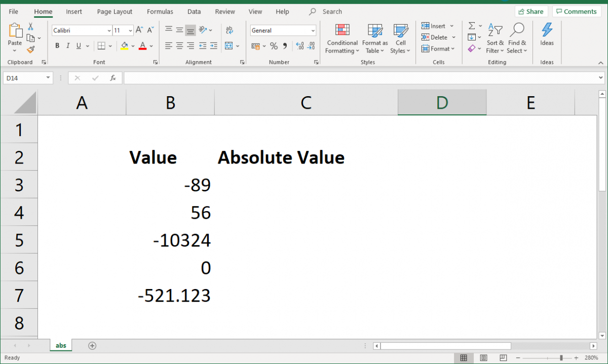Select the Format Painter brush
Image resolution: width=608 pixels, height=364 pixels.
(x=30, y=50)
